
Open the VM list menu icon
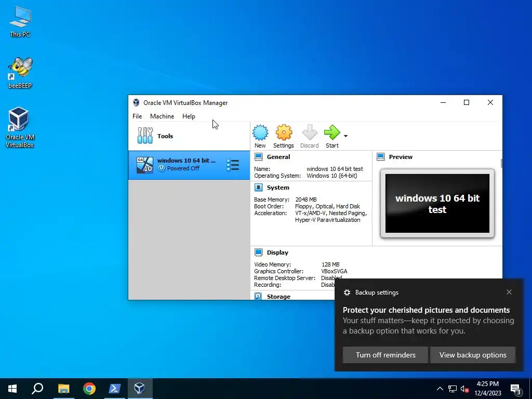click(x=233, y=165)
